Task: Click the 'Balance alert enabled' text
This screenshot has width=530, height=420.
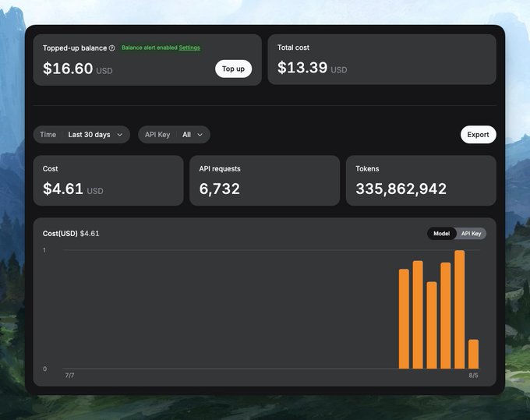Action: tap(150, 48)
